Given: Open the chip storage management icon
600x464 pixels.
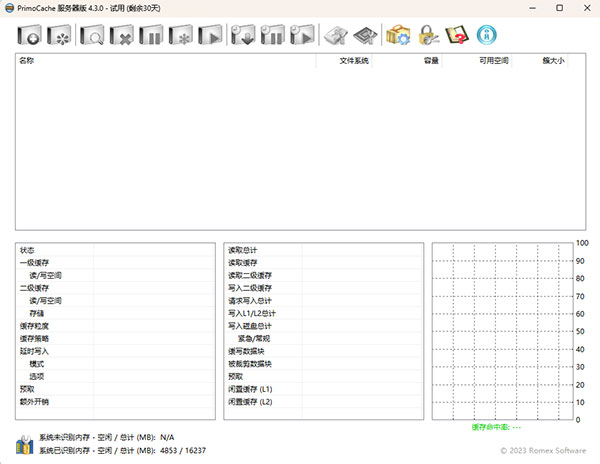Looking at the screenshot, I should click(x=365, y=35).
